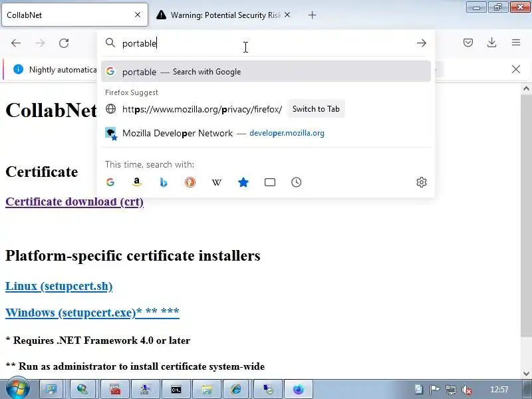Open Linux (setupcert.sh) link
Image resolution: width=532 pixels, height=399 pixels.
tap(59, 286)
